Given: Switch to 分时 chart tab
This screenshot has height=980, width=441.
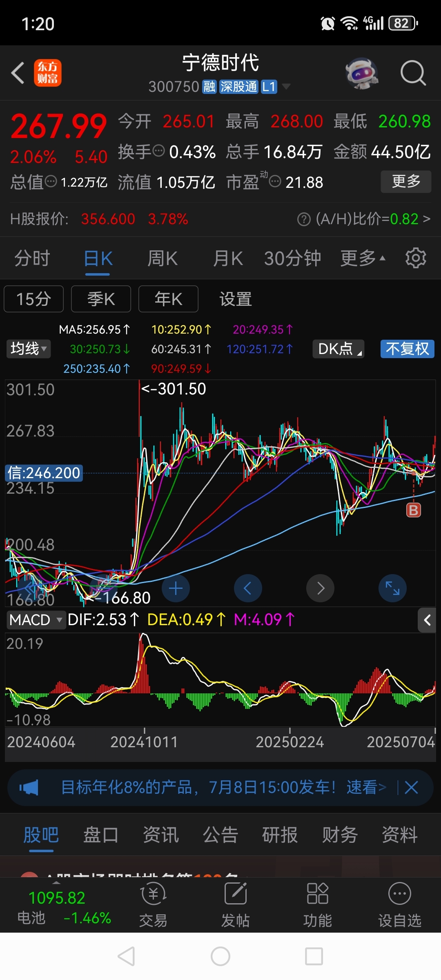Looking at the screenshot, I should [32, 258].
